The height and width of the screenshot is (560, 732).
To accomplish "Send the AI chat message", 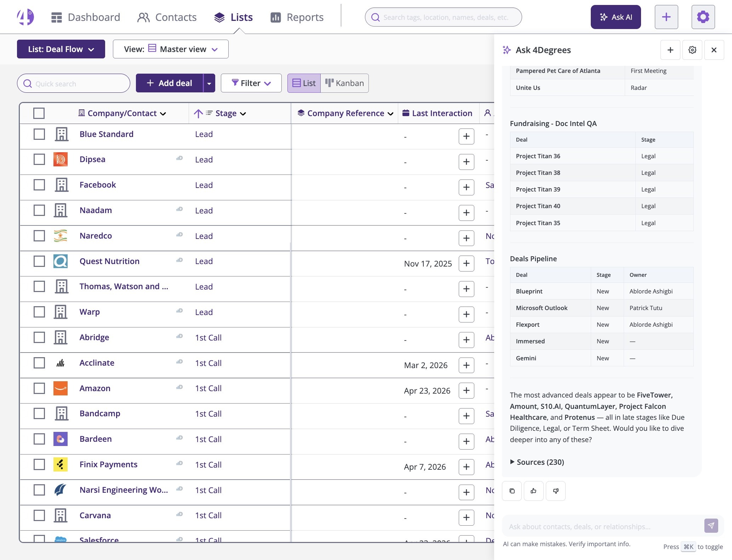I will [711, 526].
